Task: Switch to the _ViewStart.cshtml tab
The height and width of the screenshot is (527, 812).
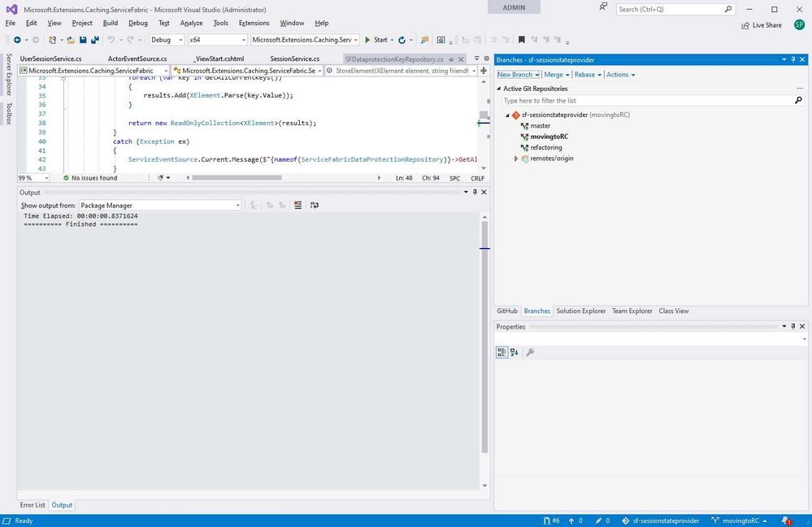Action: tap(219, 59)
